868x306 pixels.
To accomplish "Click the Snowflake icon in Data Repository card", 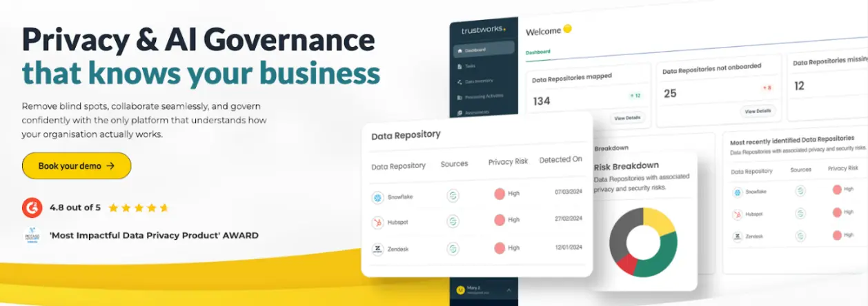I will pyautogui.click(x=378, y=196).
